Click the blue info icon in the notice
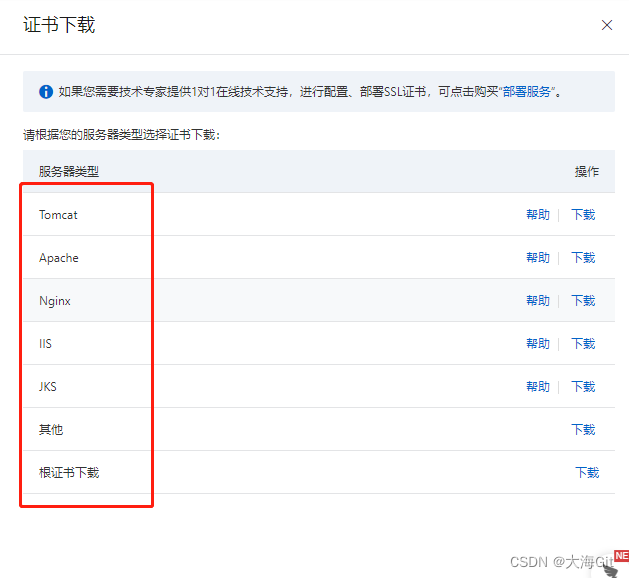Viewport: 629px width, 578px height. tap(46, 92)
